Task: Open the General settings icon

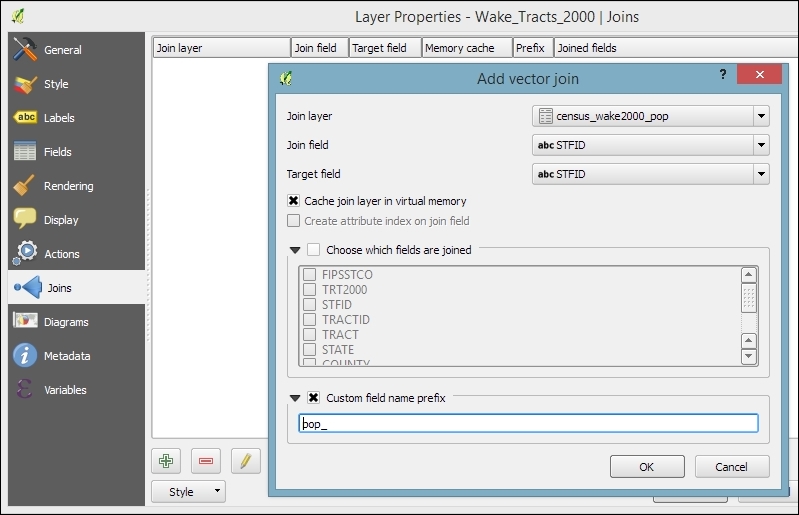Action: (x=24, y=49)
